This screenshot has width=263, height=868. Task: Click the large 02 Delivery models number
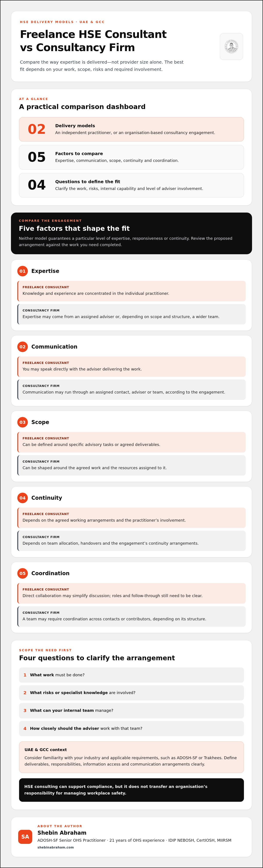(x=37, y=129)
